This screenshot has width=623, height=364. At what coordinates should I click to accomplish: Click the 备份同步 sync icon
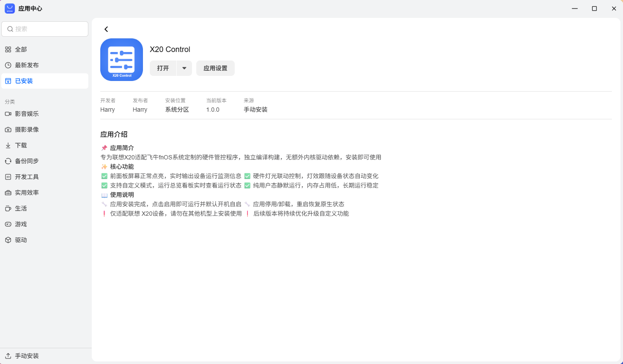pos(8,161)
